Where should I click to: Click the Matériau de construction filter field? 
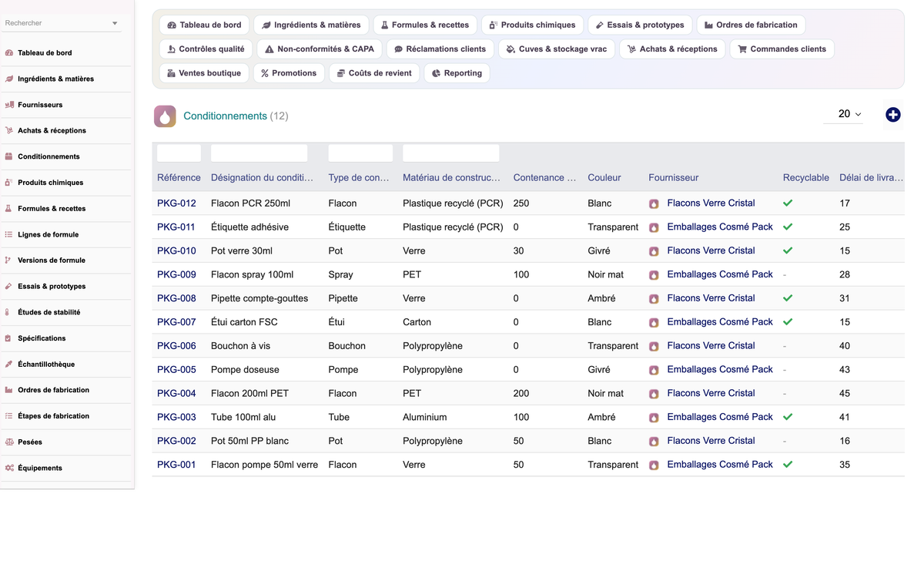(450, 153)
